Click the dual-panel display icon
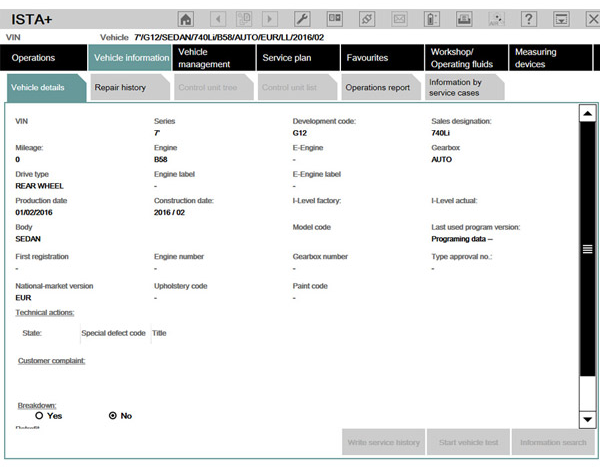 pos(334,19)
